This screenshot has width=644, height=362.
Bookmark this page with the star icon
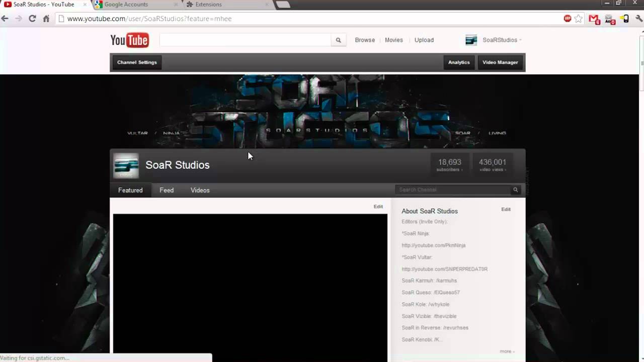(579, 19)
